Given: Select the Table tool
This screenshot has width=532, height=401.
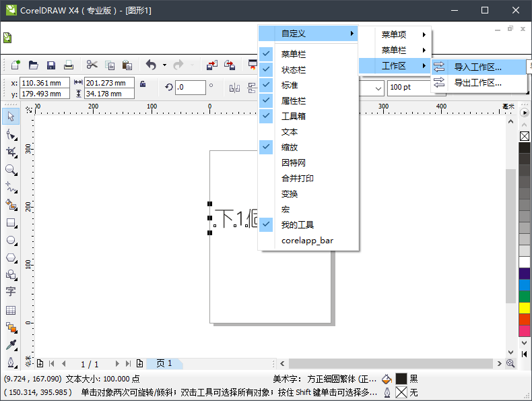Looking at the screenshot, I should pyautogui.click(x=11, y=310).
